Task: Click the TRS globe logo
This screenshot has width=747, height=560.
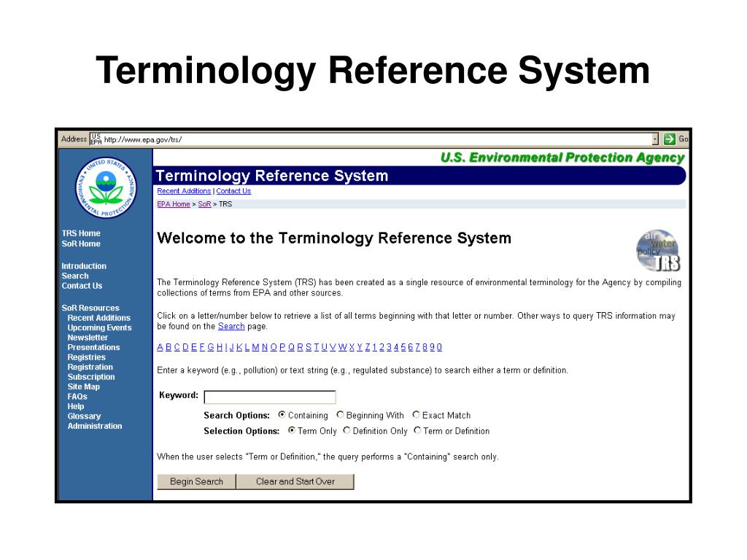Action: click(658, 251)
